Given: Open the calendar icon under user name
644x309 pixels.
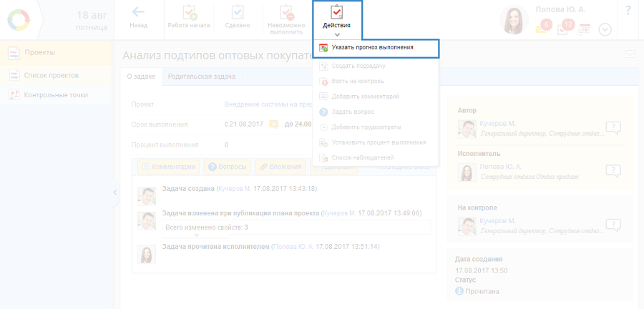Looking at the screenshot, I should click(585, 29).
